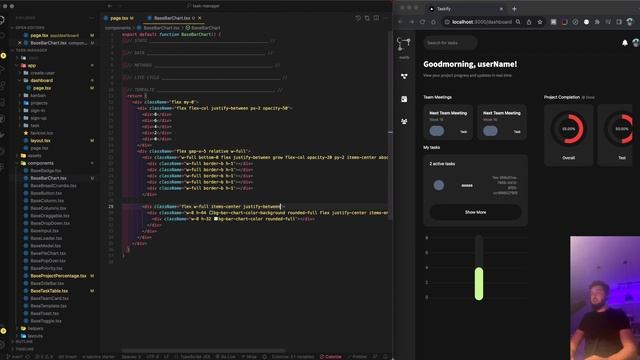Close BaseBarChart.tsx in Open Editors list
Image resolution: width=640 pixels, height=360 pixels.
pos(20,43)
